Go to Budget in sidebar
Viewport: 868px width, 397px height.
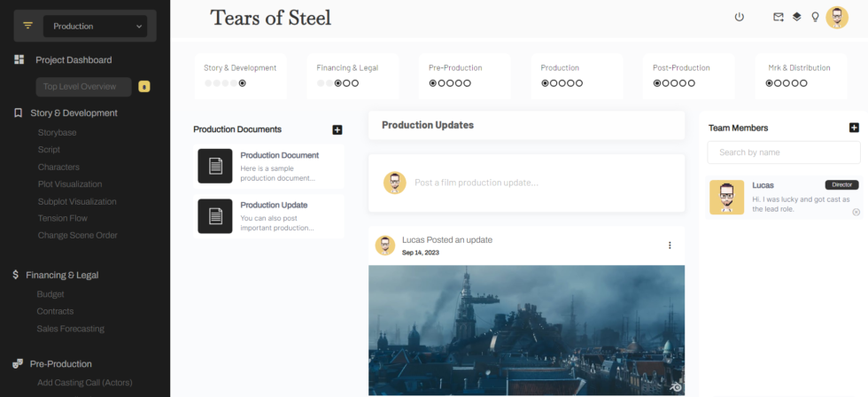[50, 294]
